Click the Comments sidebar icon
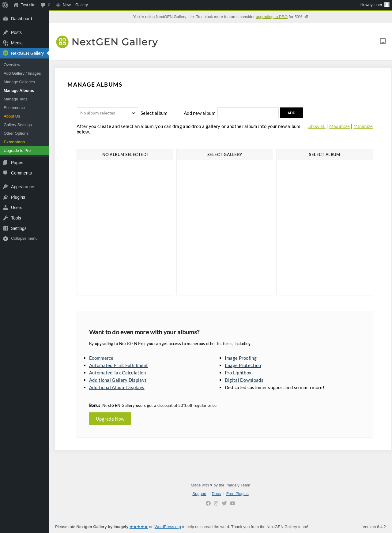This screenshot has height=533, width=392. point(6,173)
